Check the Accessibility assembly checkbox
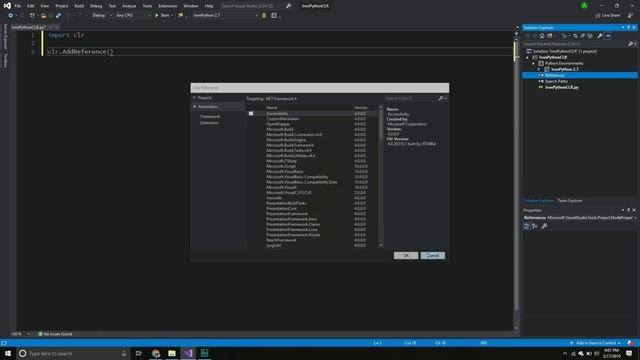Image resolution: width=640 pixels, height=360 pixels. click(x=251, y=113)
